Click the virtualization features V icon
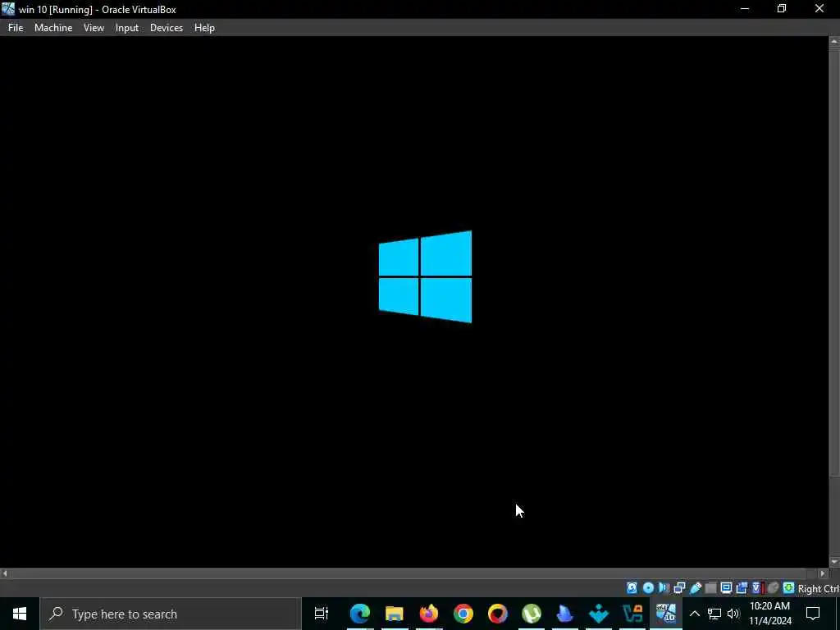The height and width of the screenshot is (630, 840). click(757, 588)
